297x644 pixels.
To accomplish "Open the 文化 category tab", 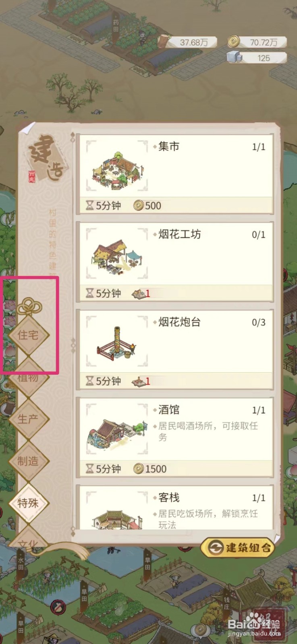I will [28, 541].
